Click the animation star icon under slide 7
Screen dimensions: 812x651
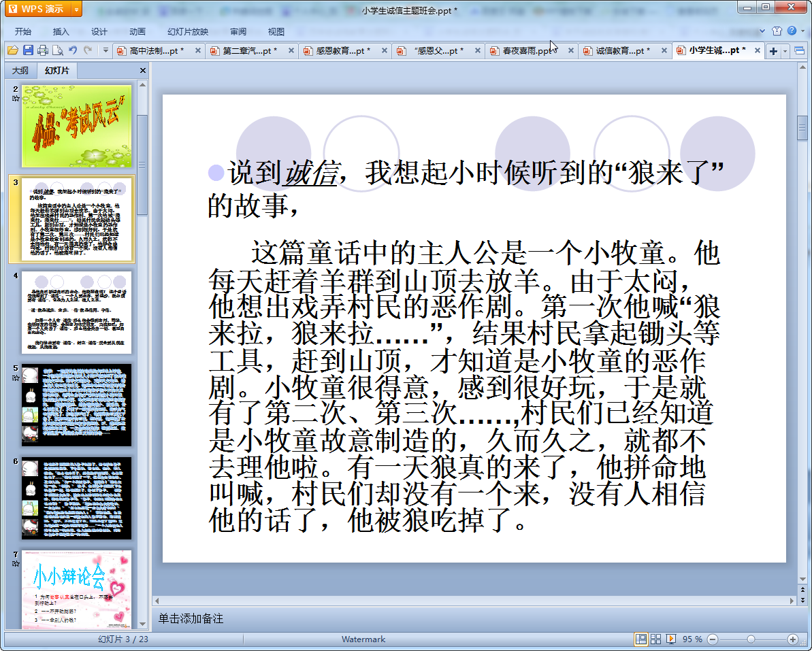16,563
